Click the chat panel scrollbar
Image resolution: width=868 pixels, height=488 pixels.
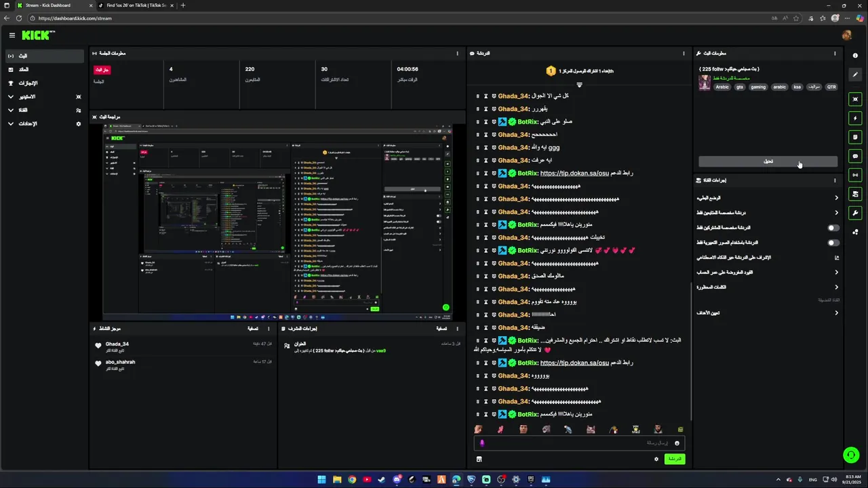(x=690, y=352)
